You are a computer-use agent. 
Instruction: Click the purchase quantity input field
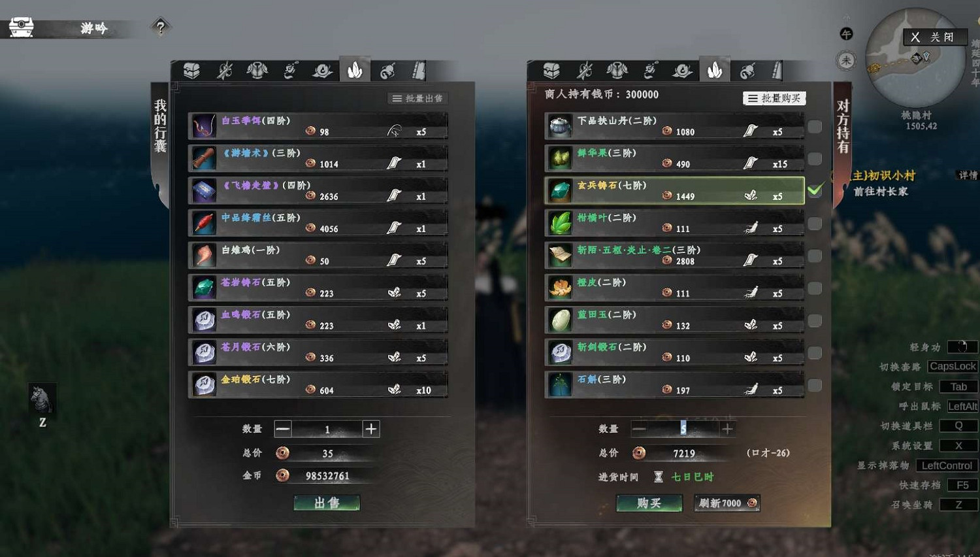(x=683, y=428)
